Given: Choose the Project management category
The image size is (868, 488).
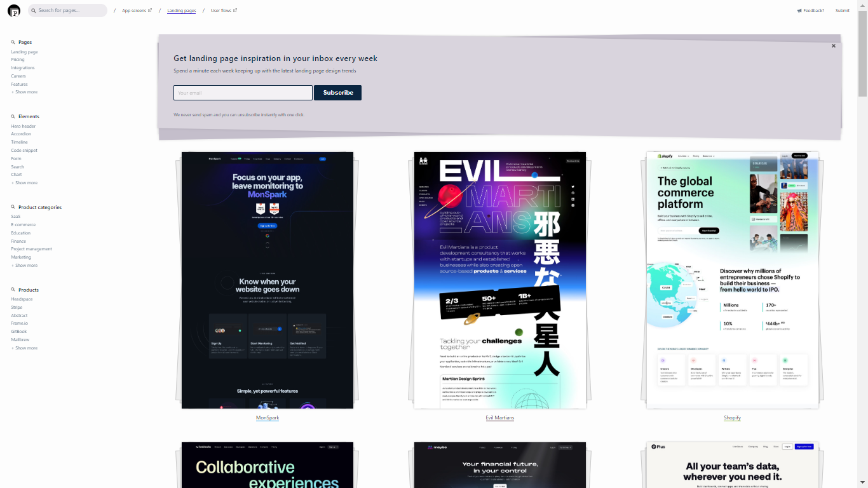Looking at the screenshot, I should click(x=31, y=249).
